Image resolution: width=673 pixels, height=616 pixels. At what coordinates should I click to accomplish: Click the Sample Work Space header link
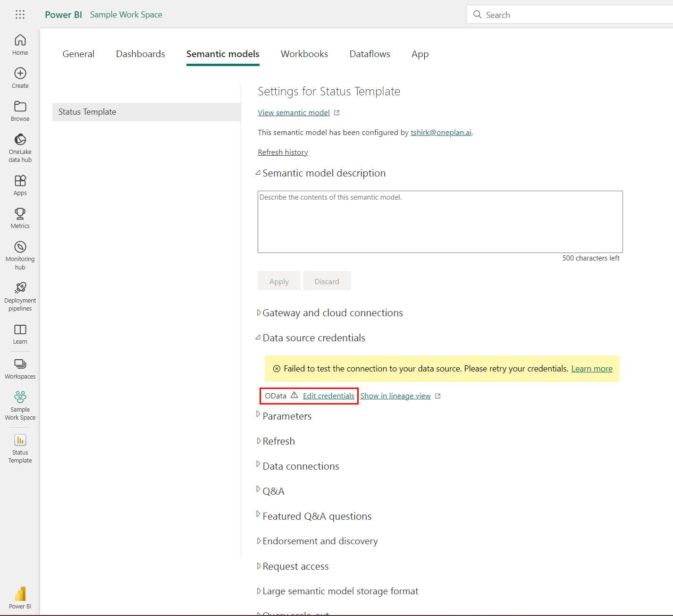click(x=126, y=15)
